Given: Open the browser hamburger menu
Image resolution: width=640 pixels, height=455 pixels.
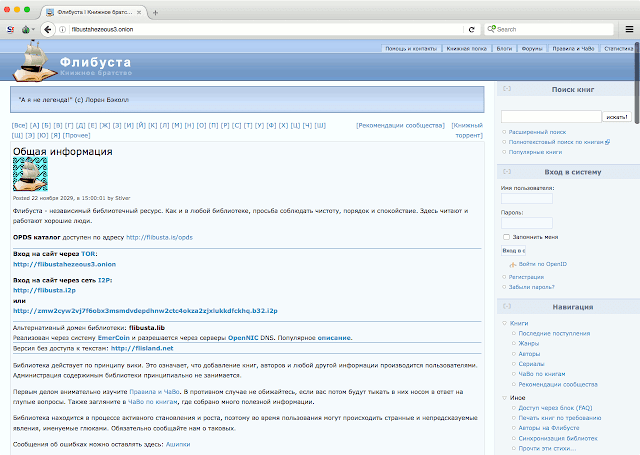Looking at the screenshot, I should 629,30.
